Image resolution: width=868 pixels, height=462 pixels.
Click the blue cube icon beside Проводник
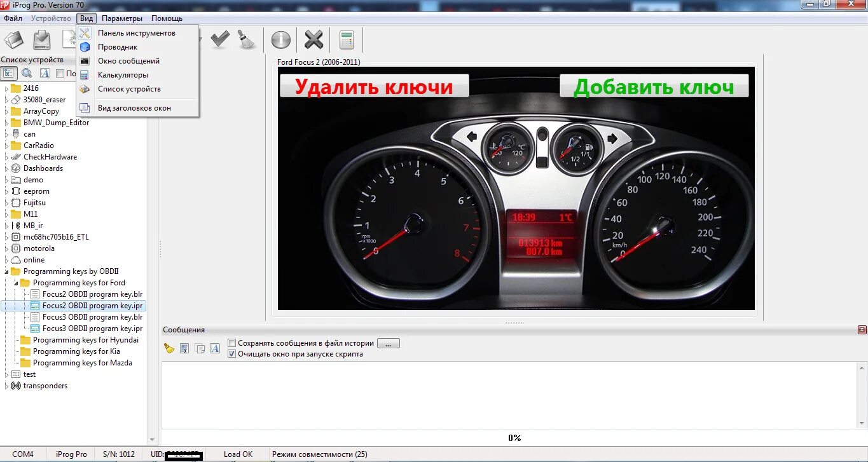85,47
